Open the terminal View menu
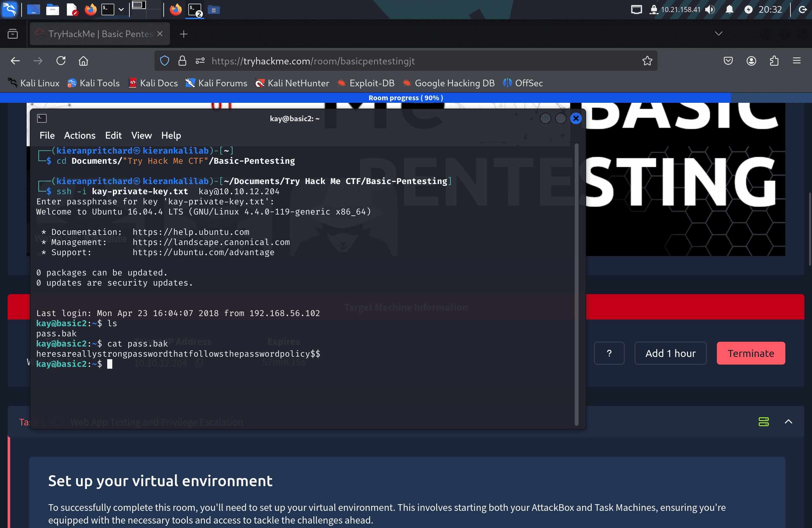The image size is (812, 528). 141,135
